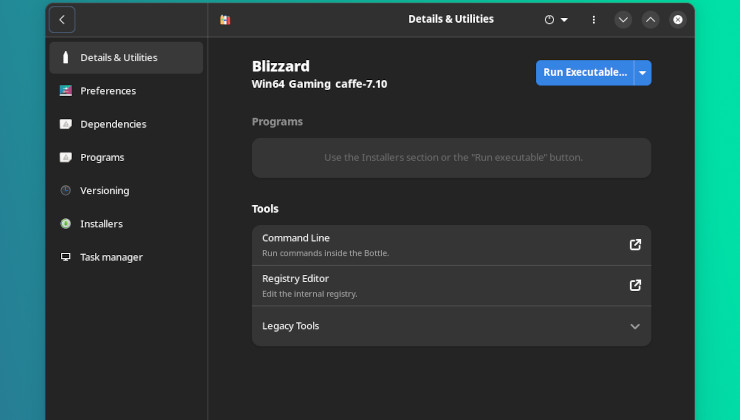Image resolution: width=740 pixels, height=420 pixels.
Task: Click the Run Executable button
Action: click(585, 72)
